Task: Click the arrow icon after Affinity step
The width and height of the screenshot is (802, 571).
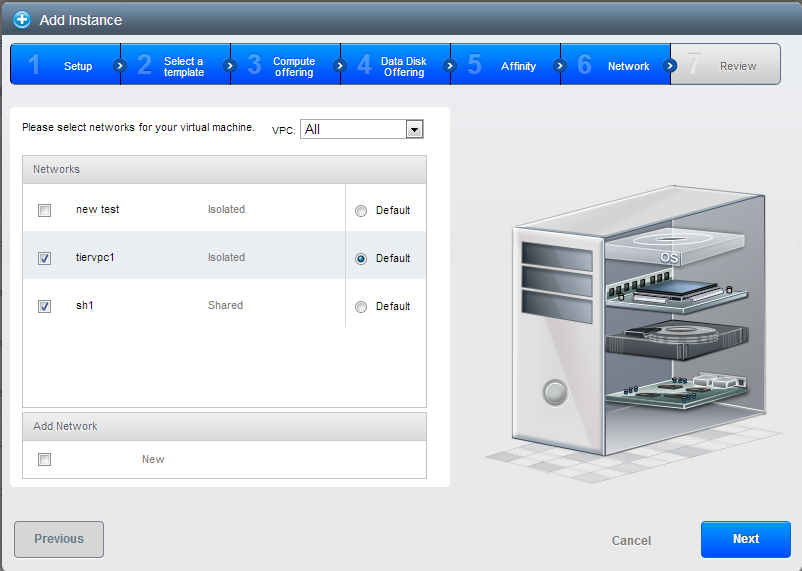Action: (x=560, y=65)
